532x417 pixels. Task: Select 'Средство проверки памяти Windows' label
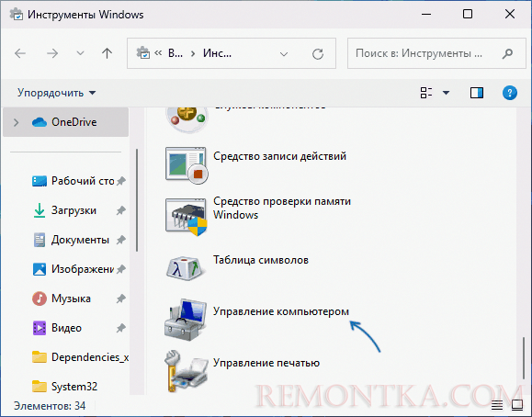click(282, 208)
